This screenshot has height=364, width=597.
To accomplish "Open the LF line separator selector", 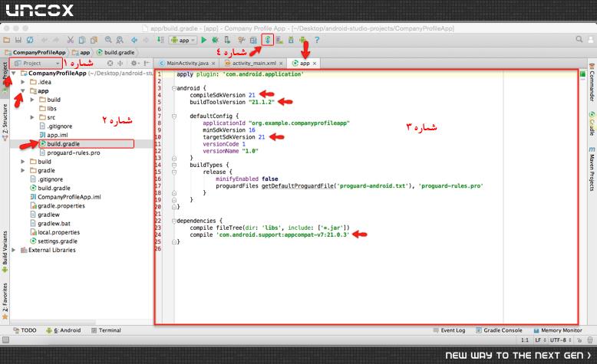I will coord(540,340).
